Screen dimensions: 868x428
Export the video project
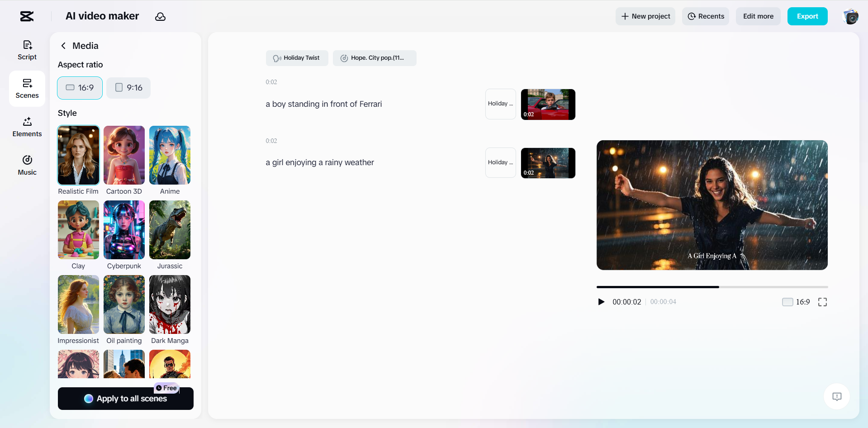coord(807,16)
